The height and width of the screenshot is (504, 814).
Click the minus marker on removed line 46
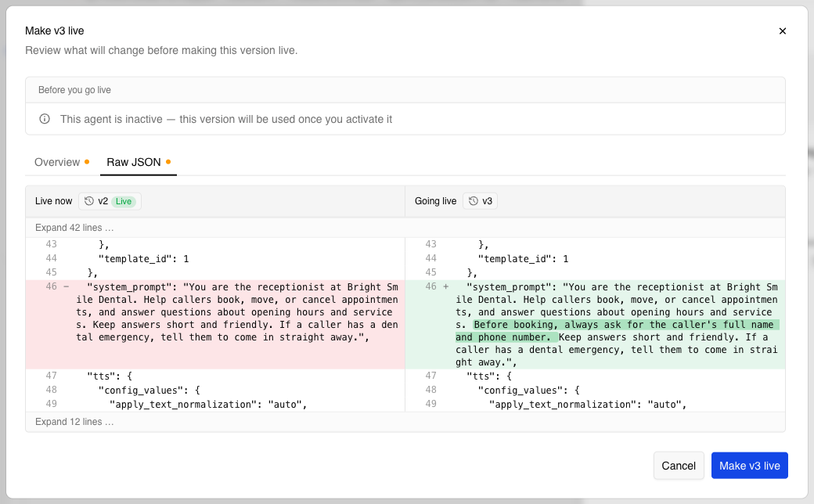coord(66,286)
